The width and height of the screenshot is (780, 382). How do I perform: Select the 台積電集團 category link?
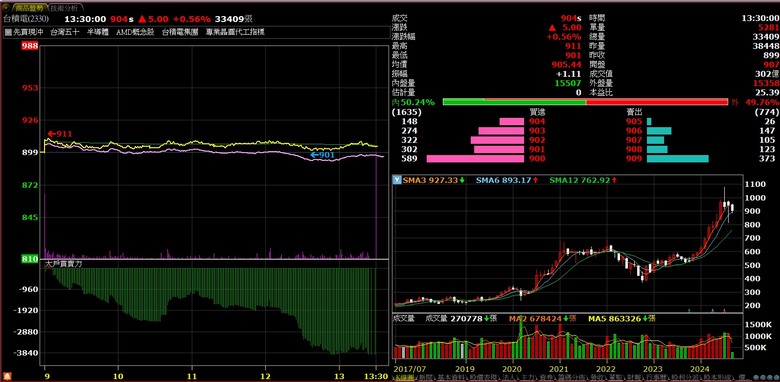(180, 32)
